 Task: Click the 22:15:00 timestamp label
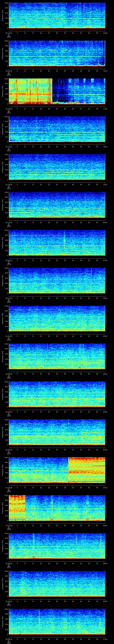pos(9,71)
